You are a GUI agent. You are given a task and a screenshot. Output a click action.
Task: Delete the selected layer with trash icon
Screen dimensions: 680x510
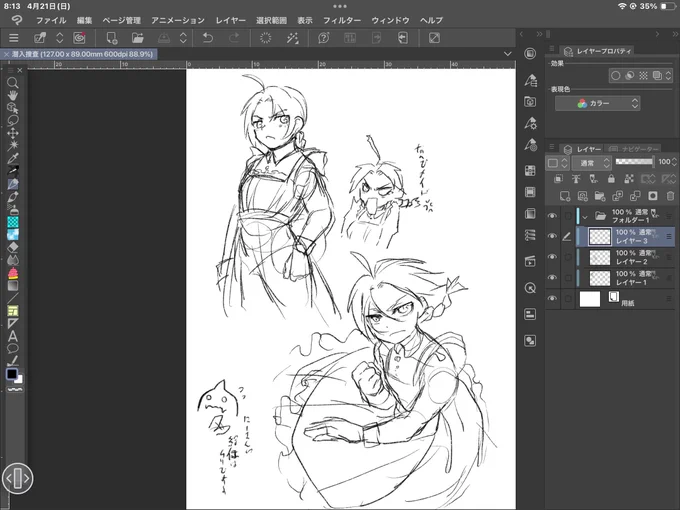pyautogui.click(x=670, y=196)
